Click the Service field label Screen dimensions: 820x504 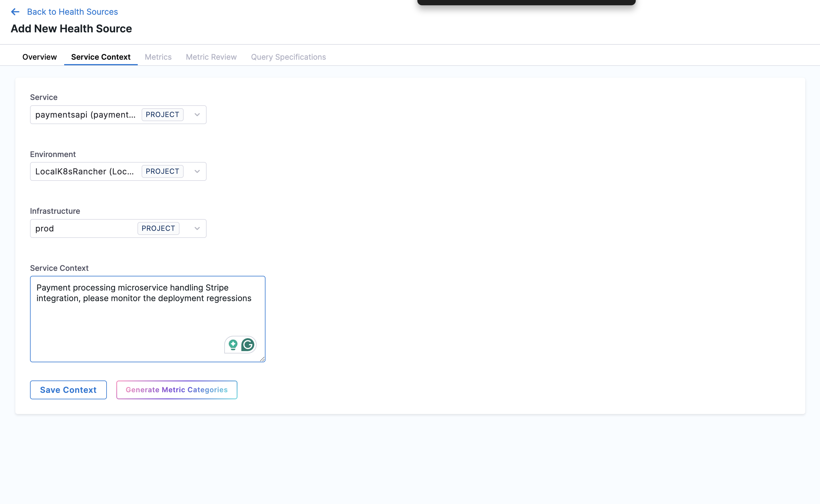pyautogui.click(x=44, y=97)
